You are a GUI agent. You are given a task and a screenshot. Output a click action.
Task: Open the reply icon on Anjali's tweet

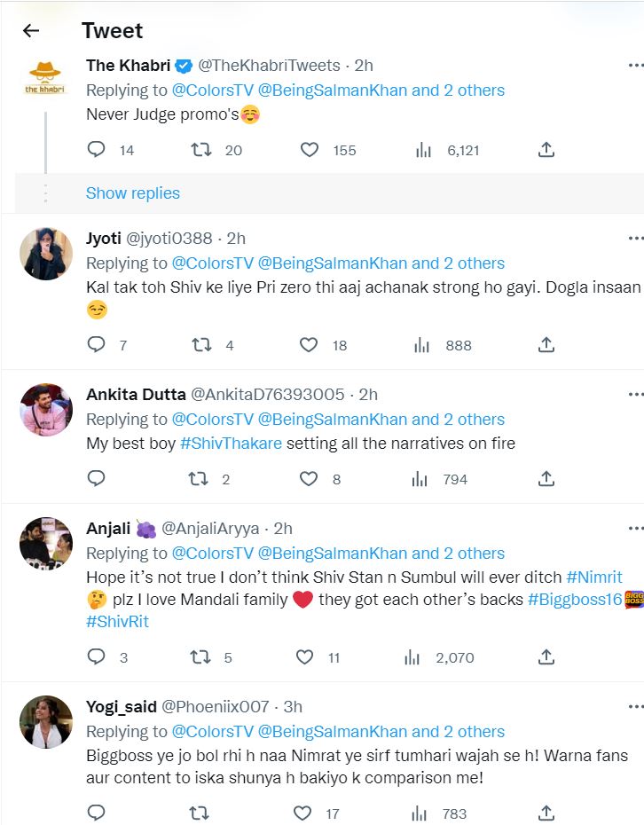[x=96, y=657]
